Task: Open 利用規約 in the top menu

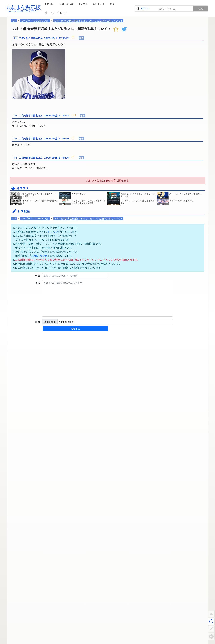Action: click(x=49, y=4)
